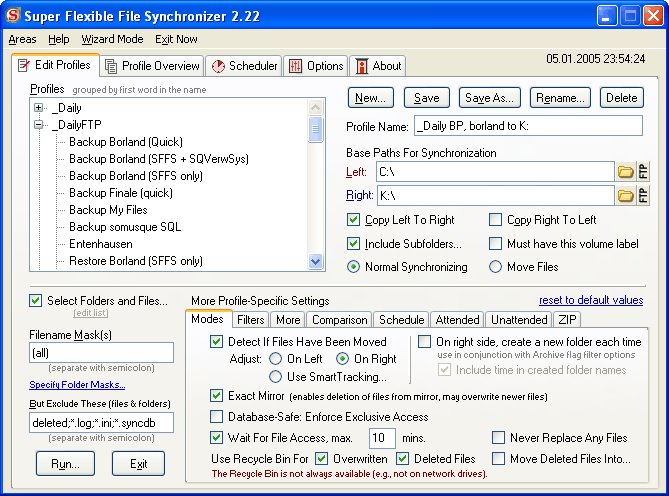Screen dimensions: 669x496
Task: Collapse the _DailyFTP profile group
Action: tap(38, 125)
